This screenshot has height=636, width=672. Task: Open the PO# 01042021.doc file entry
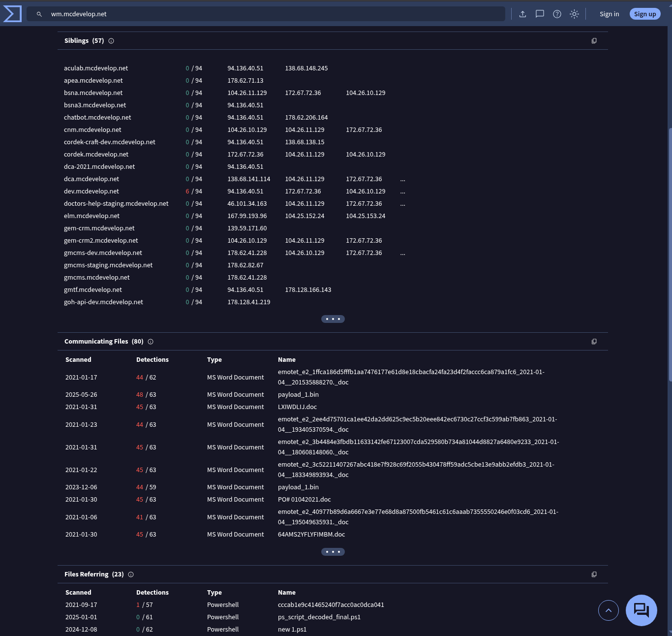[305, 500]
